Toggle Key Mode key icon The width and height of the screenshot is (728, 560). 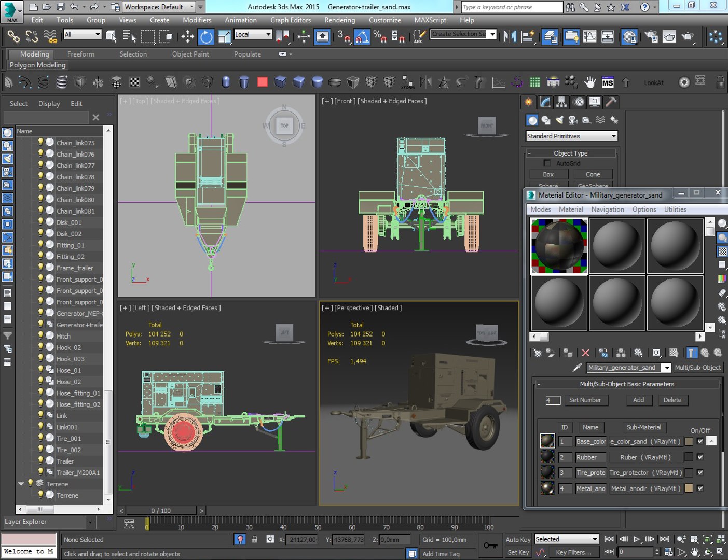pos(490,545)
